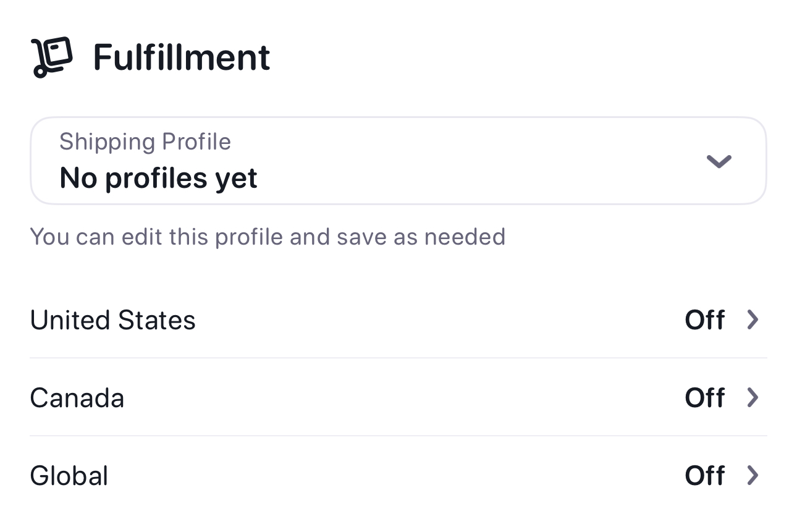The width and height of the screenshot is (797, 532).
Task: Open the Shipping Profile dropdown
Action: (398, 161)
